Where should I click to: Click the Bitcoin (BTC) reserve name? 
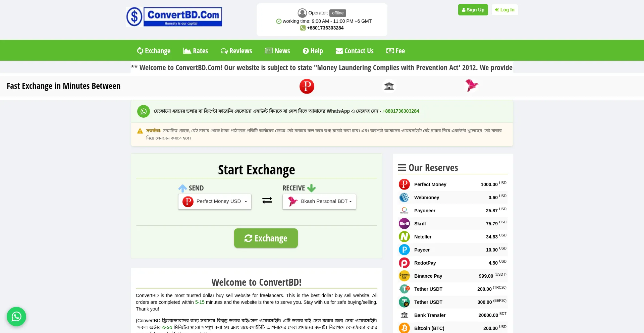pos(429,328)
